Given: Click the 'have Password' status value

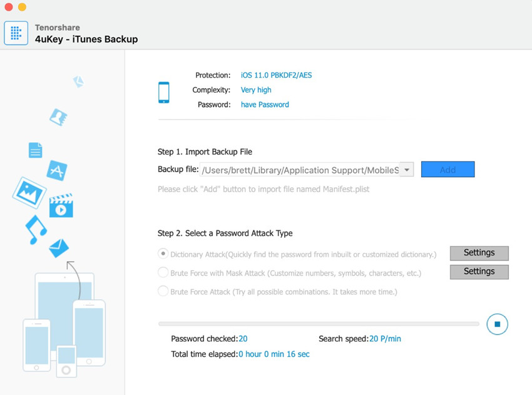Looking at the screenshot, I should pyautogui.click(x=265, y=105).
